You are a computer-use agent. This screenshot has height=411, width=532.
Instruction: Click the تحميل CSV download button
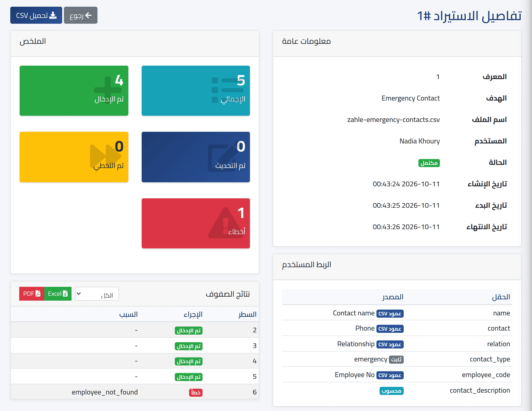click(36, 15)
